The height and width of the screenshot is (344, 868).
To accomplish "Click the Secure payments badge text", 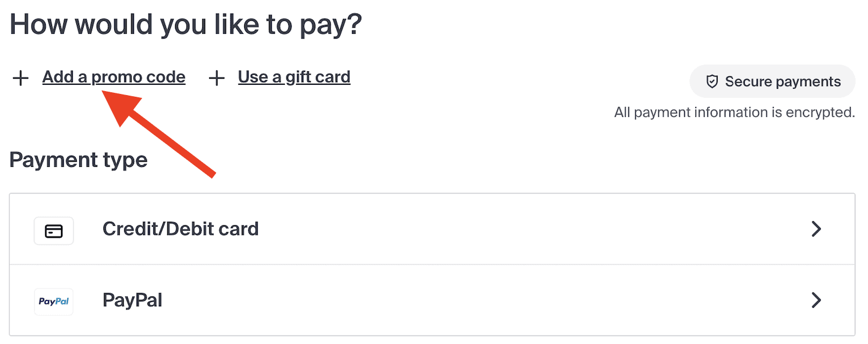I will (x=783, y=82).
